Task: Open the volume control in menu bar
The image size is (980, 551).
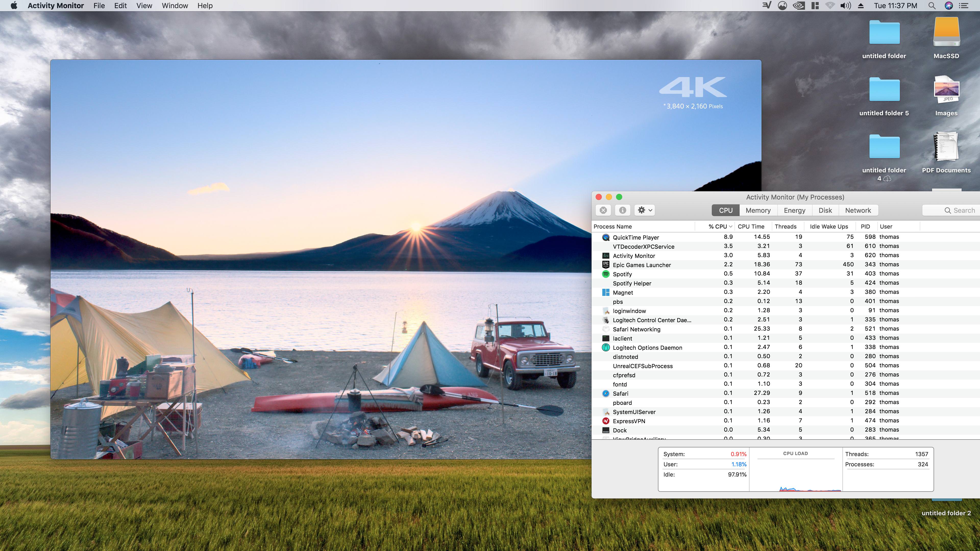Action: 845,6
